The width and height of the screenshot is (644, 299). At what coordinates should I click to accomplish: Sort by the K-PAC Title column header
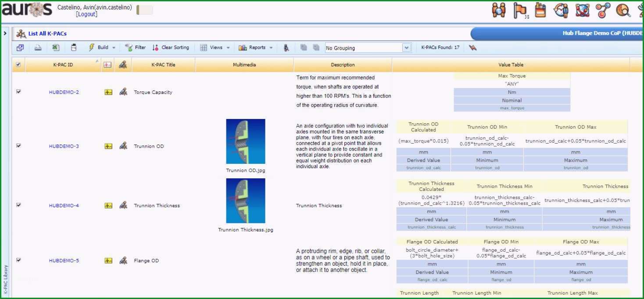[x=163, y=65]
